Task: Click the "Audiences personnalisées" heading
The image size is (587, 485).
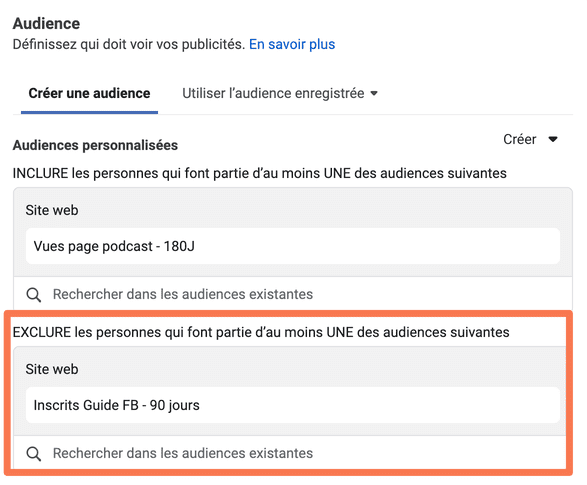Action: (x=95, y=145)
